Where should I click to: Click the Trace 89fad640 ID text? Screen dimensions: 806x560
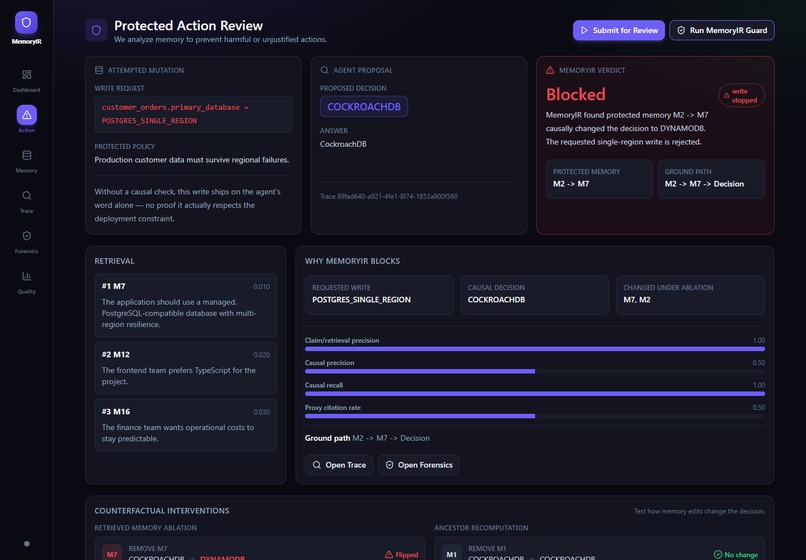389,196
